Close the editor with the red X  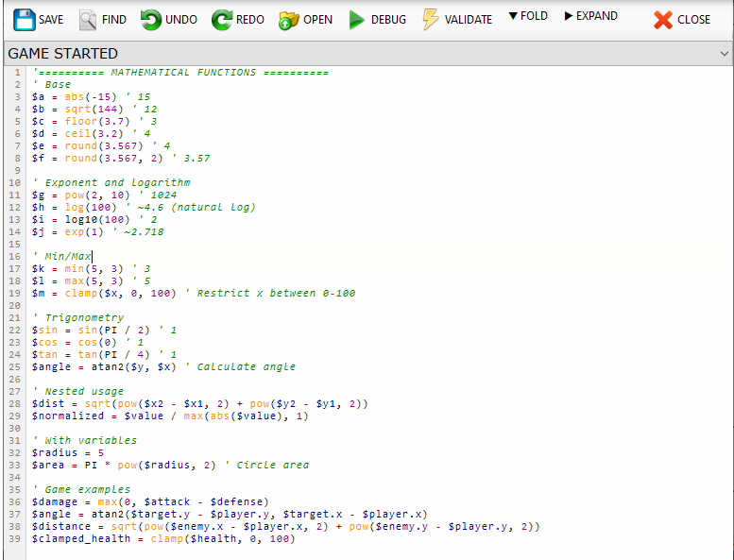click(x=664, y=19)
